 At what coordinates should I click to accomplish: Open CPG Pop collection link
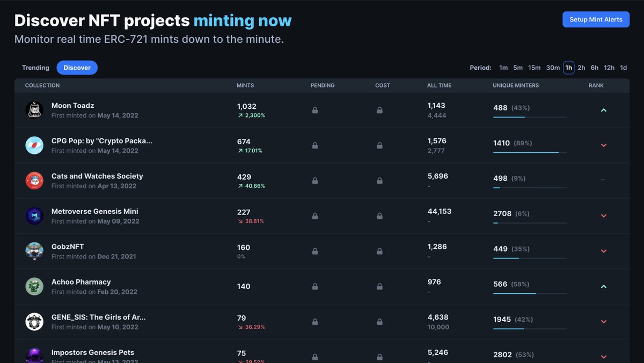pyautogui.click(x=102, y=141)
